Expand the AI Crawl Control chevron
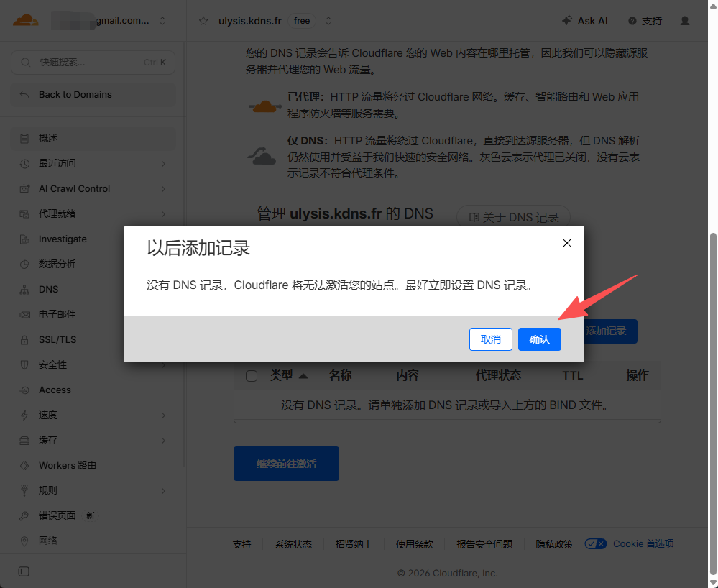This screenshot has height=588, width=718. click(163, 188)
